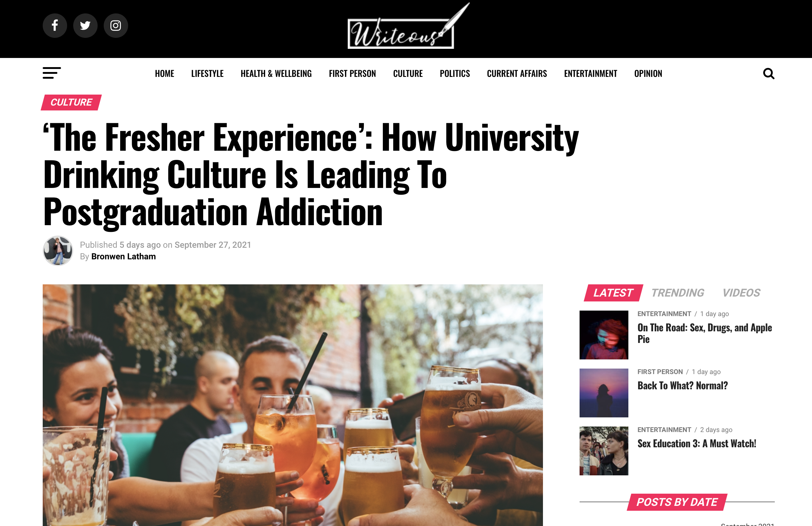
Task: Switch to the Videos tab
Action: [741, 293]
